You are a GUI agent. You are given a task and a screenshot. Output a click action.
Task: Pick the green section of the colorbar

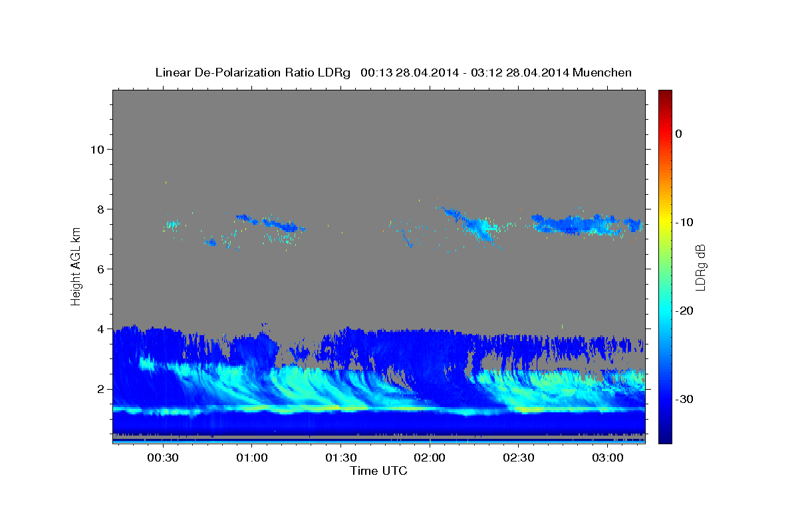point(664,266)
